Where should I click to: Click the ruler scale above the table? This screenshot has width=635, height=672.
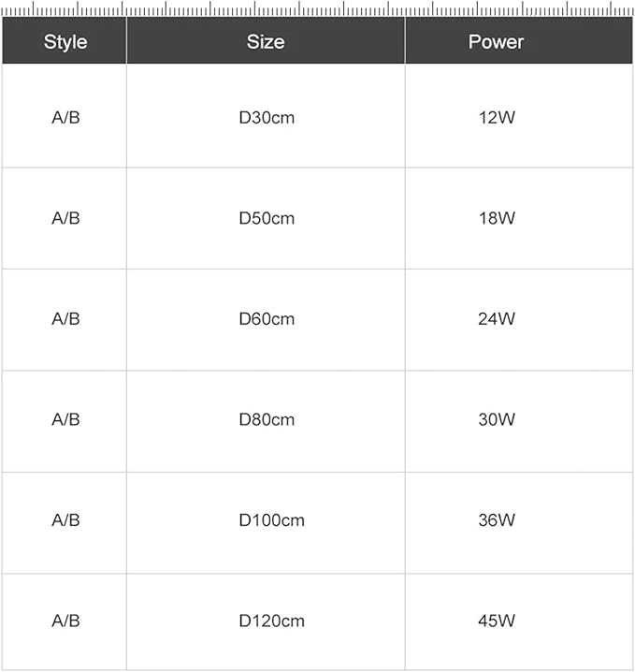tap(317, 8)
